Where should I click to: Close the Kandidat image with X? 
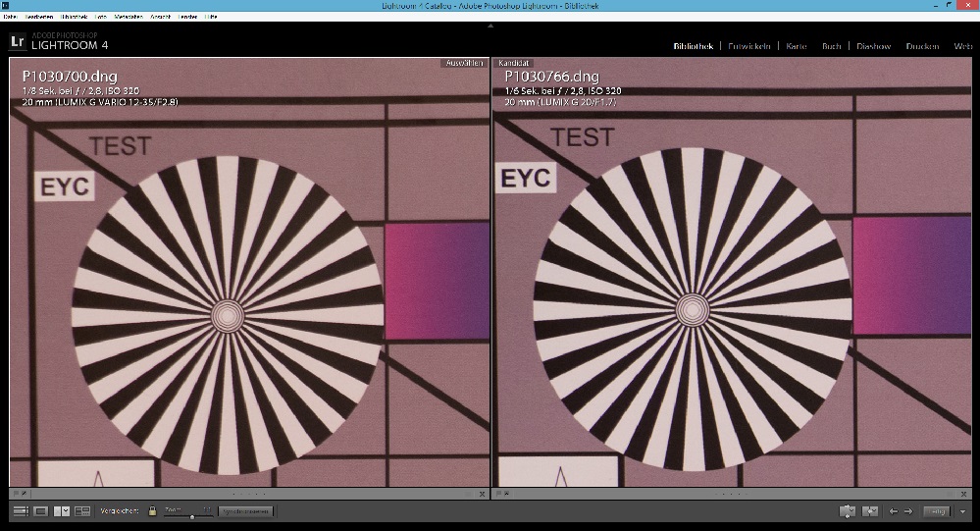pyautogui.click(x=966, y=495)
